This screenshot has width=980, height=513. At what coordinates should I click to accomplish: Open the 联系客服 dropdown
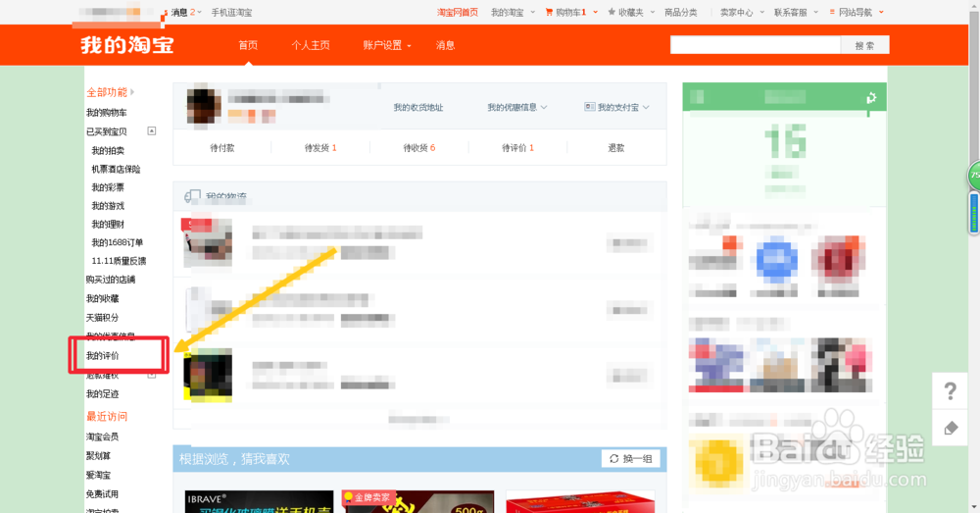[796, 12]
